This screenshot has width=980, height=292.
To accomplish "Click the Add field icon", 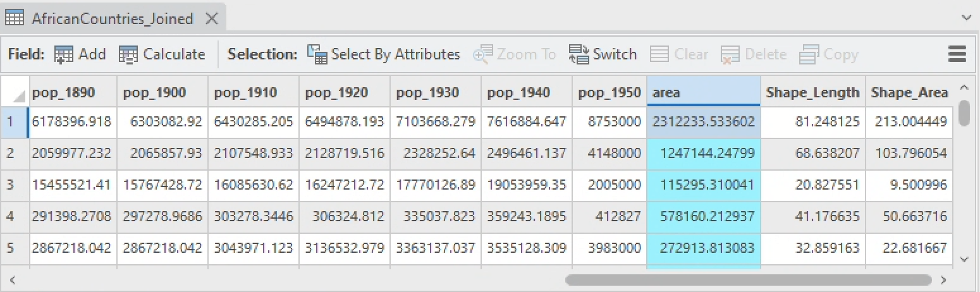I will 64,55.
